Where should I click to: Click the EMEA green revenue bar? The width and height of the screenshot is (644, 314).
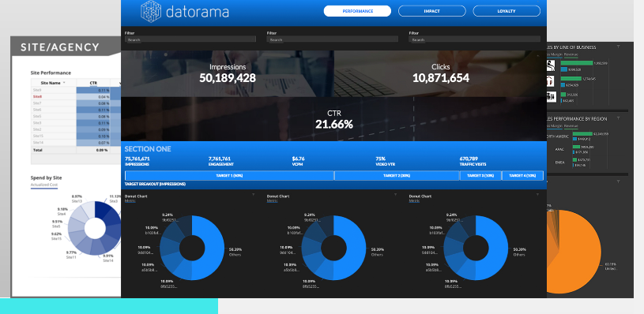(575, 160)
